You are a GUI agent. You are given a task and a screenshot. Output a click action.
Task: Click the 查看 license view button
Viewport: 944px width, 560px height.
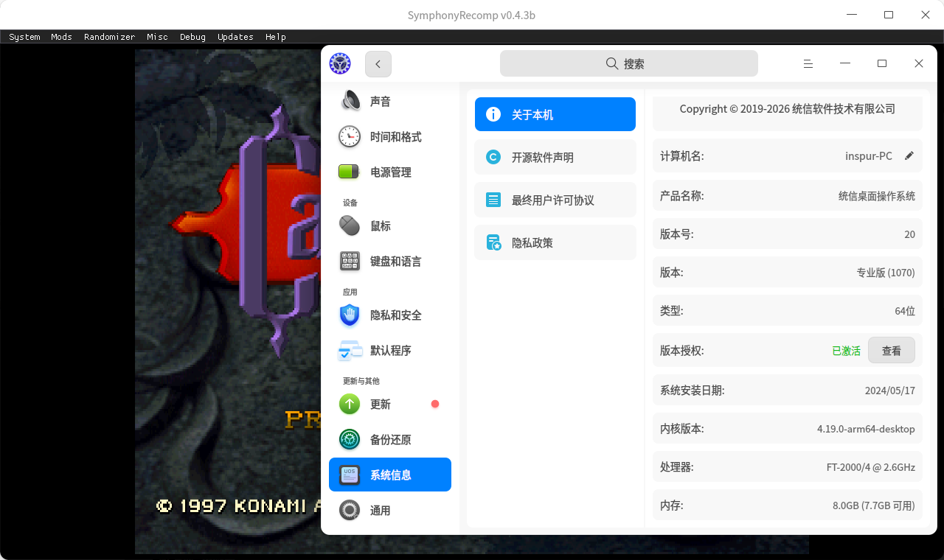(x=892, y=350)
